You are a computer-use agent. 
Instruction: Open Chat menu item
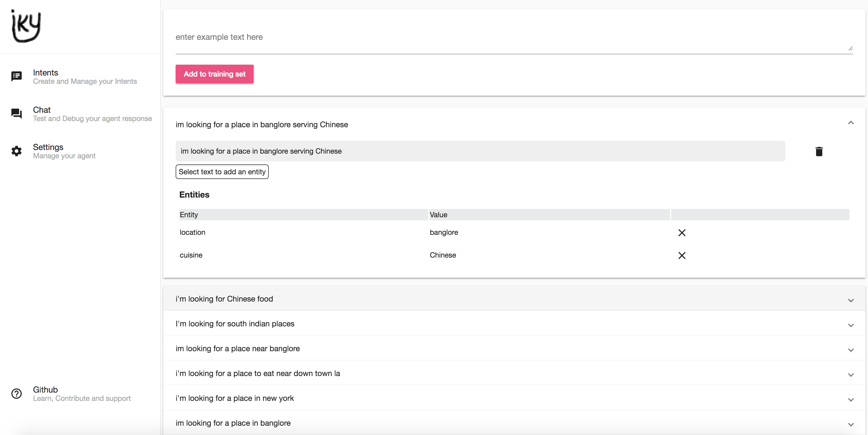[x=80, y=114]
